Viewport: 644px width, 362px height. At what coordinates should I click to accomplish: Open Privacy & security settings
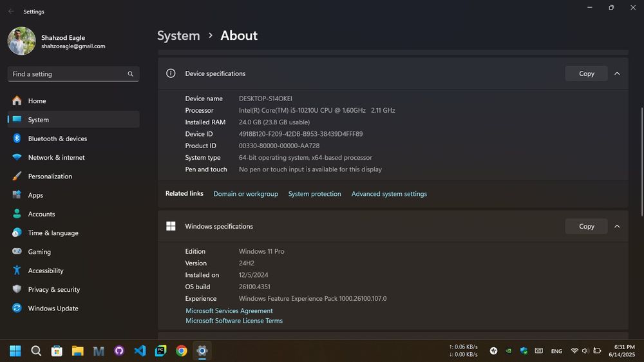[73, 290]
